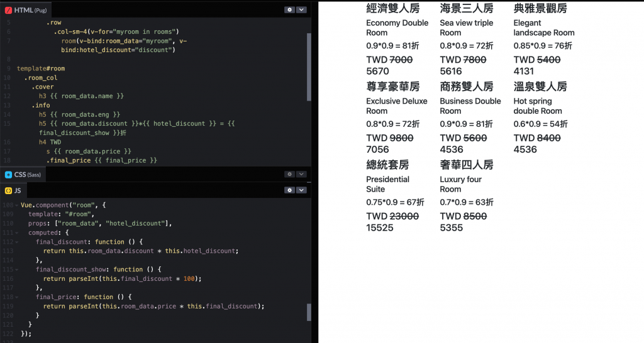
Task: Click 'return parseInt(this.final_discount * 100);' line
Action: (123, 279)
